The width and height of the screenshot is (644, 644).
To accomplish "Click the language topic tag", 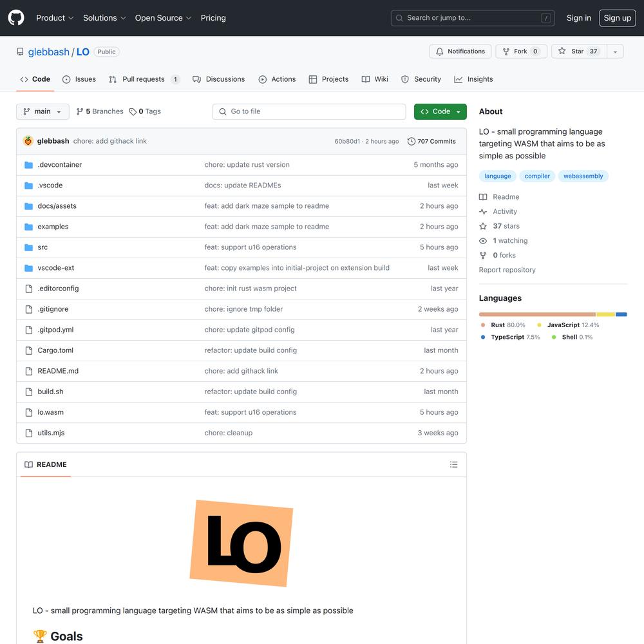I will (x=498, y=176).
